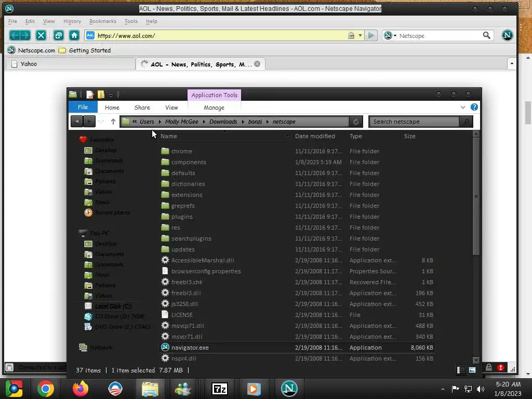
Task: Click the Downloads breadcrumb in the path
Action: pyautogui.click(x=223, y=122)
